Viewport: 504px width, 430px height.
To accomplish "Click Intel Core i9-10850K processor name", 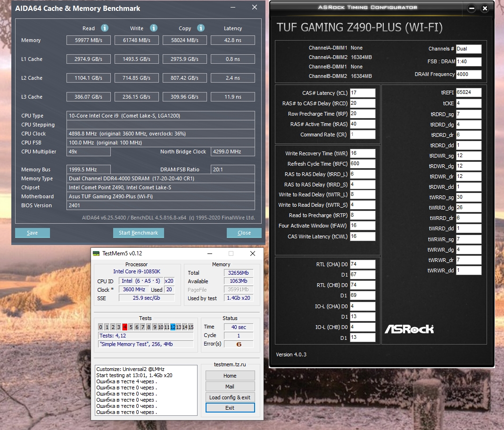I will 137,271.
